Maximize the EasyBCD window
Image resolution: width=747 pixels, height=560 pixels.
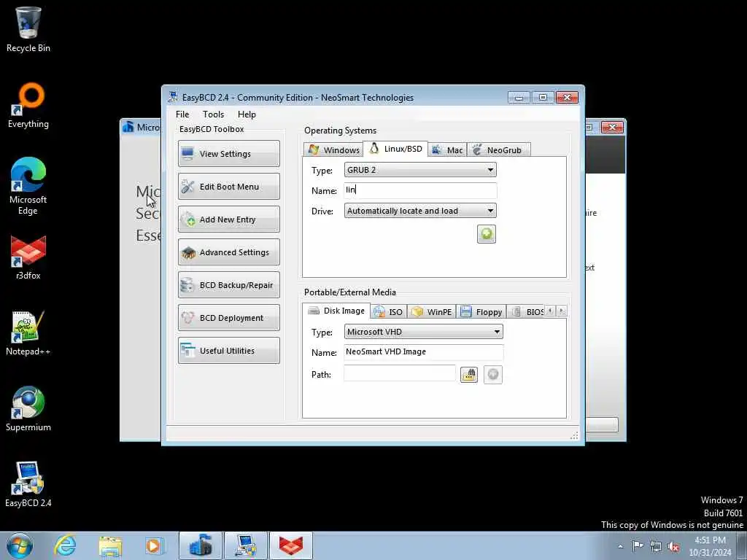543,98
